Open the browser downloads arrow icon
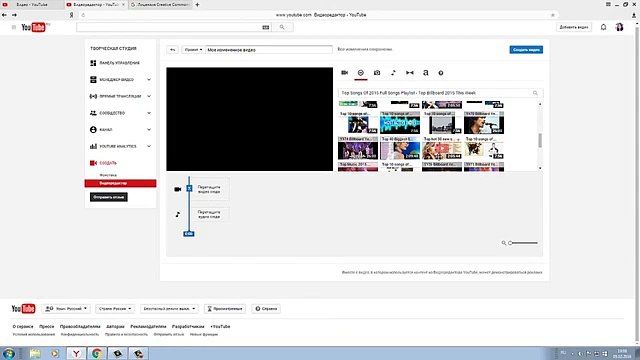 point(633,15)
